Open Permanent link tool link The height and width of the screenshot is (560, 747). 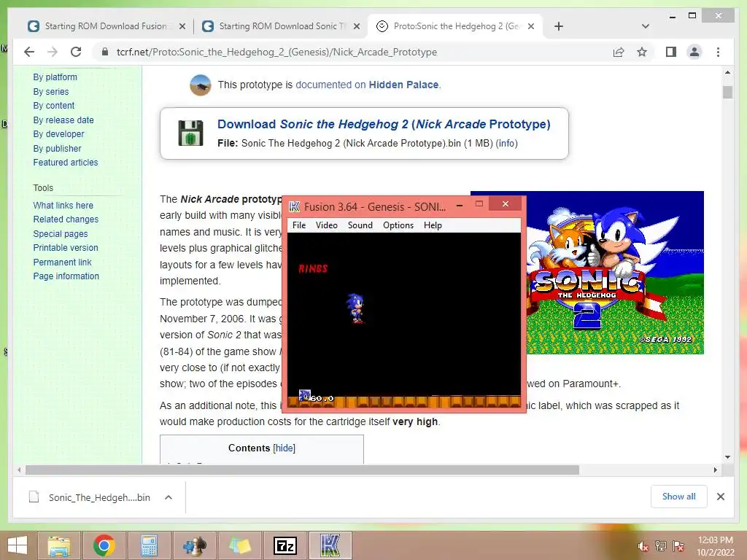click(x=63, y=262)
